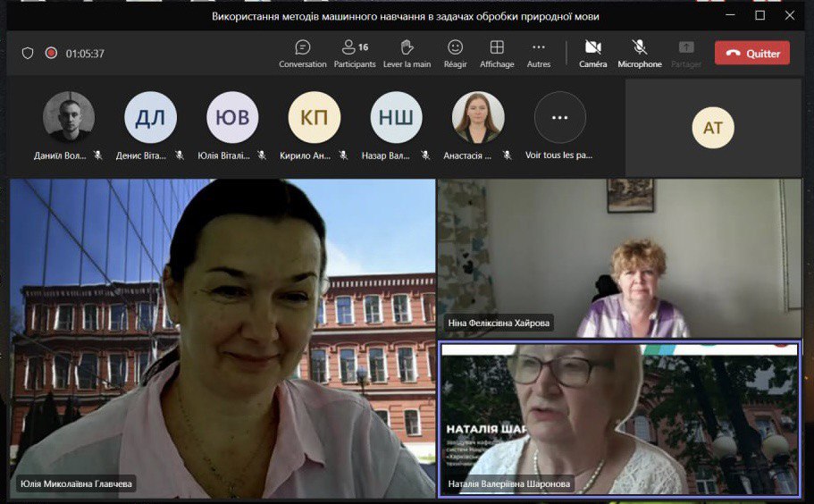Expand Voir tous les participants overflow
This screenshot has height=504, width=814.
559,118
